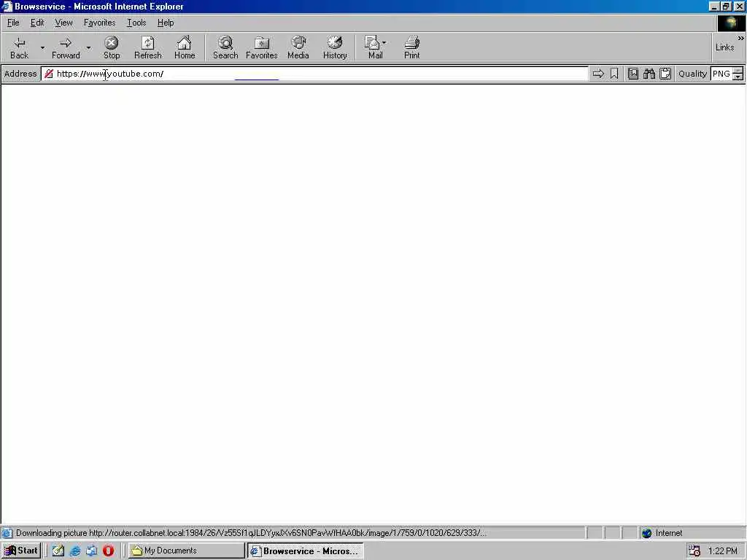Click the clipboard icon beside Quality

point(665,74)
